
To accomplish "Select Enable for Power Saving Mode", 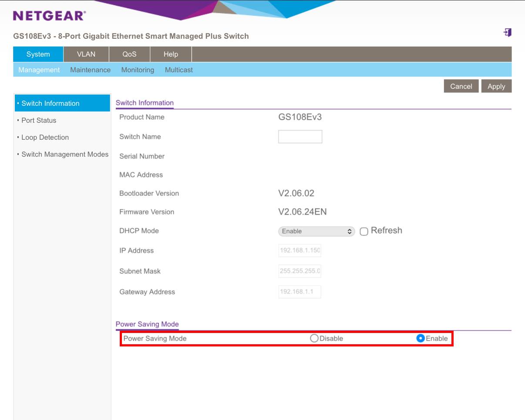I will click(x=421, y=338).
